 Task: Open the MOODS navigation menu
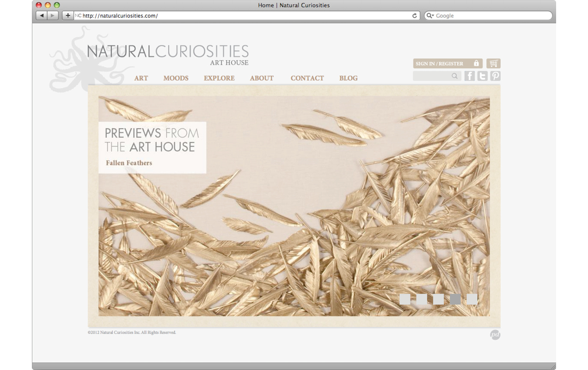(176, 78)
